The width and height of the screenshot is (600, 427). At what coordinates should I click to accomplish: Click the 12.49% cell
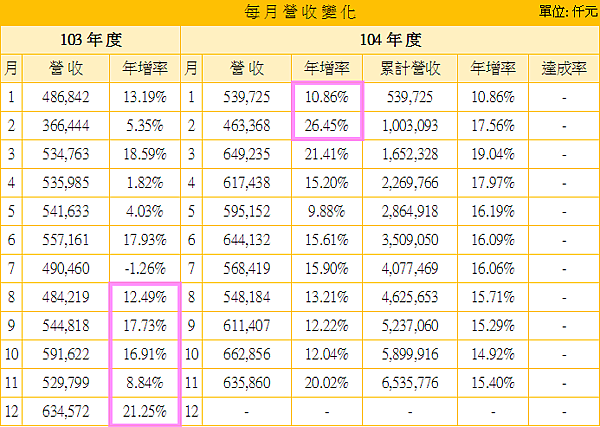click(145, 297)
